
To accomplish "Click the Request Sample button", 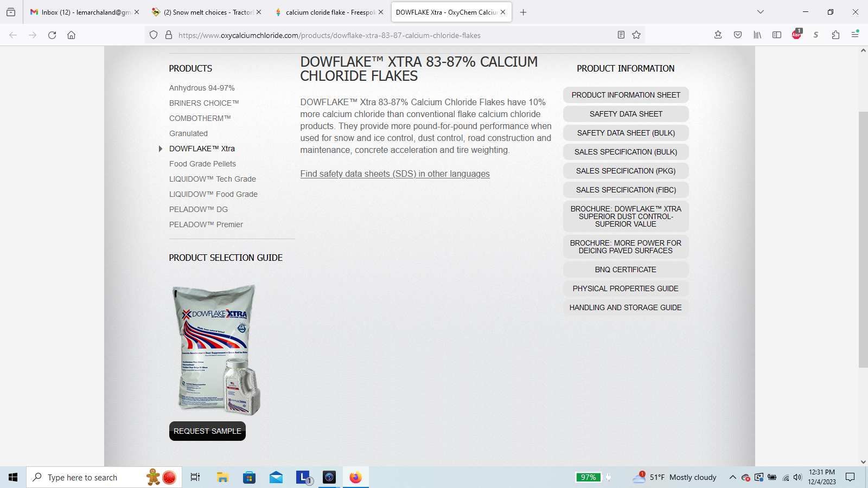I will coord(207,431).
